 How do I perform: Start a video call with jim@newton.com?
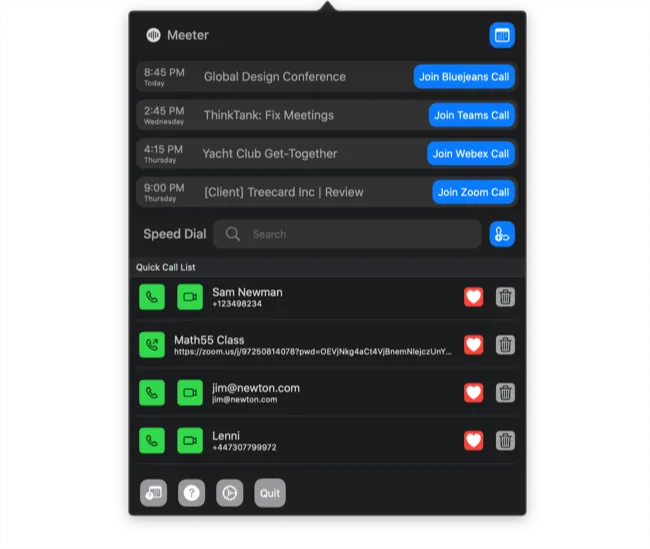tap(190, 393)
